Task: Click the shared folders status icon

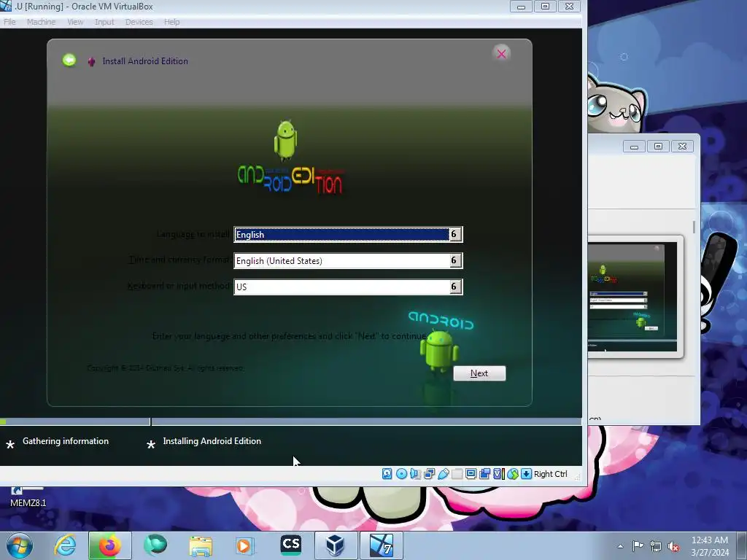Action: pyautogui.click(x=457, y=474)
